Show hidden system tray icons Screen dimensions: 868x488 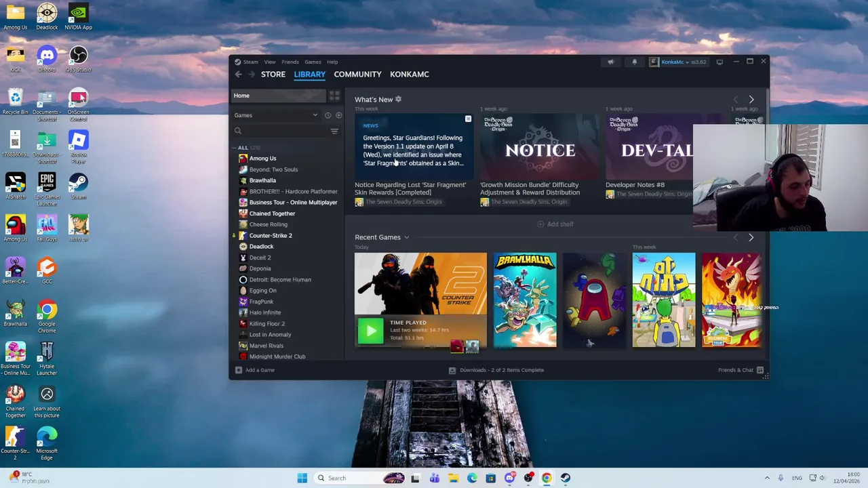click(767, 478)
